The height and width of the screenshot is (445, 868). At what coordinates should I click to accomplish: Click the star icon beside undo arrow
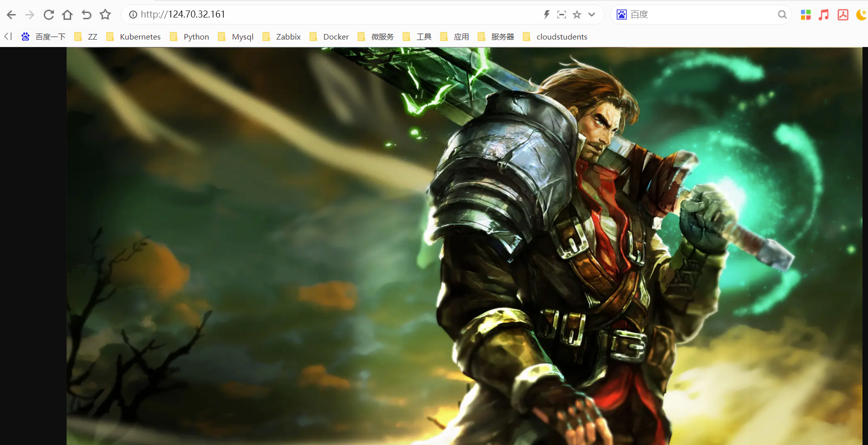tap(105, 15)
